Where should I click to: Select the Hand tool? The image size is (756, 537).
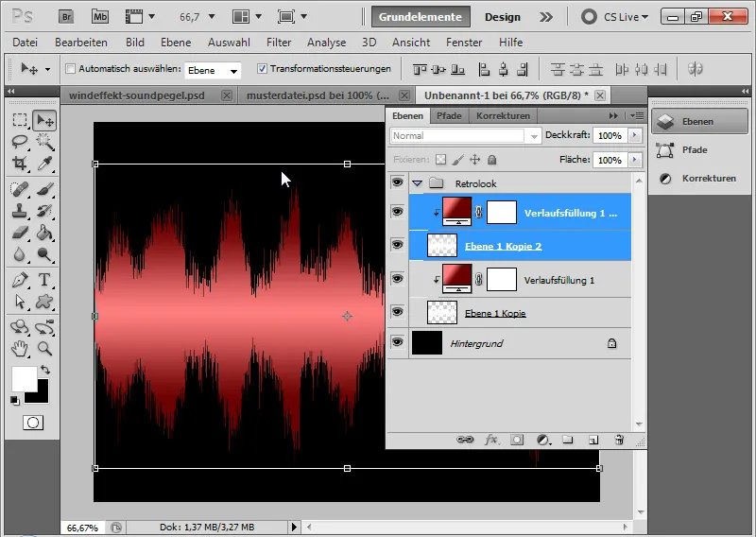pos(20,348)
